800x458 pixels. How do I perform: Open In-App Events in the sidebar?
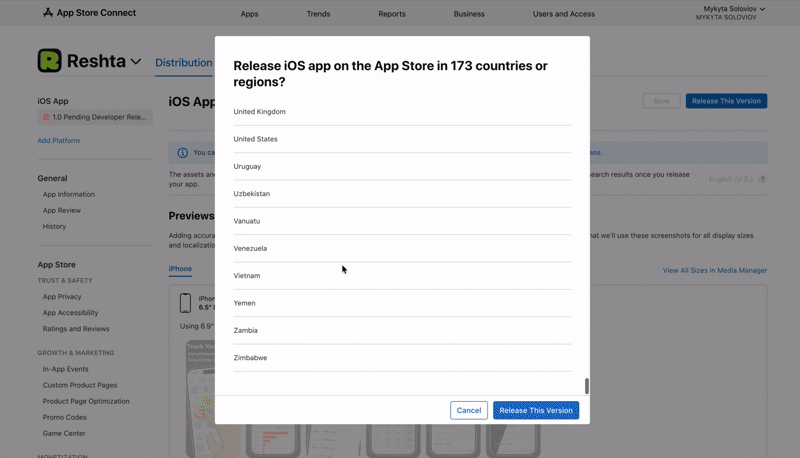pyautogui.click(x=65, y=369)
